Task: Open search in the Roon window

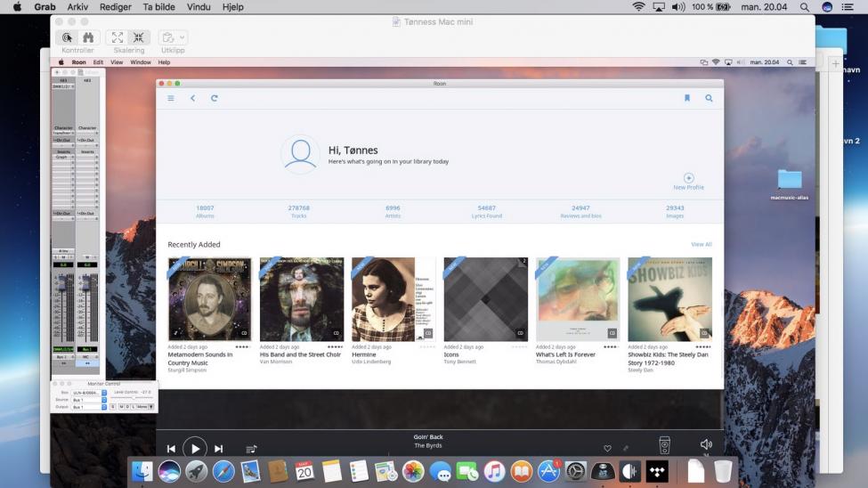Action: point(709,98)
